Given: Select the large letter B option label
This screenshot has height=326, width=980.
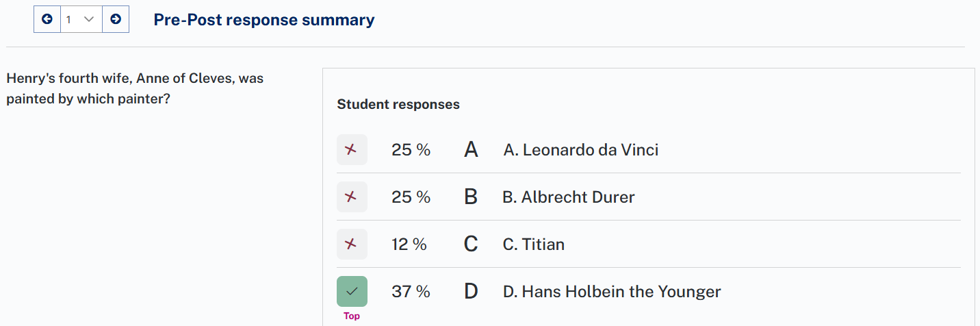Looking at the screenshot, I should (x=471, y=197).
